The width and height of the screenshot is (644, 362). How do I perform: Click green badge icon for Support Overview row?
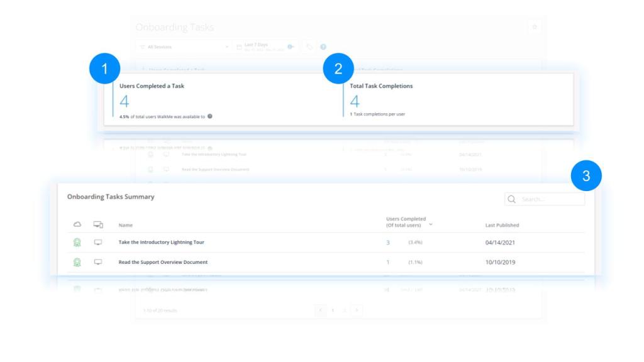(x=77, y=262)
